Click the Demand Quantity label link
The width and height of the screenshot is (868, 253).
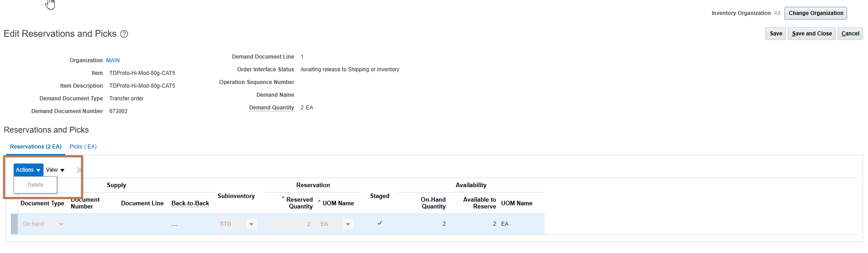coord(271,108)
